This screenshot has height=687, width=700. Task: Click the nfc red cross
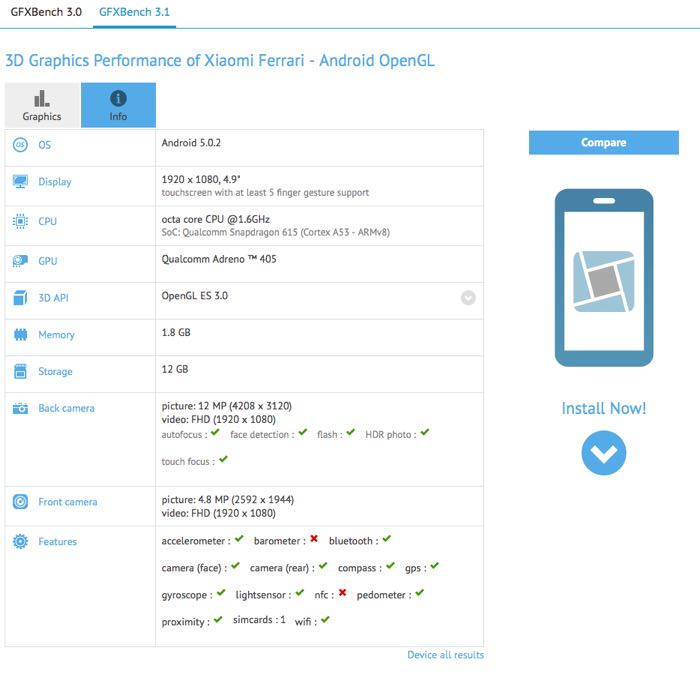click(342, 592)
